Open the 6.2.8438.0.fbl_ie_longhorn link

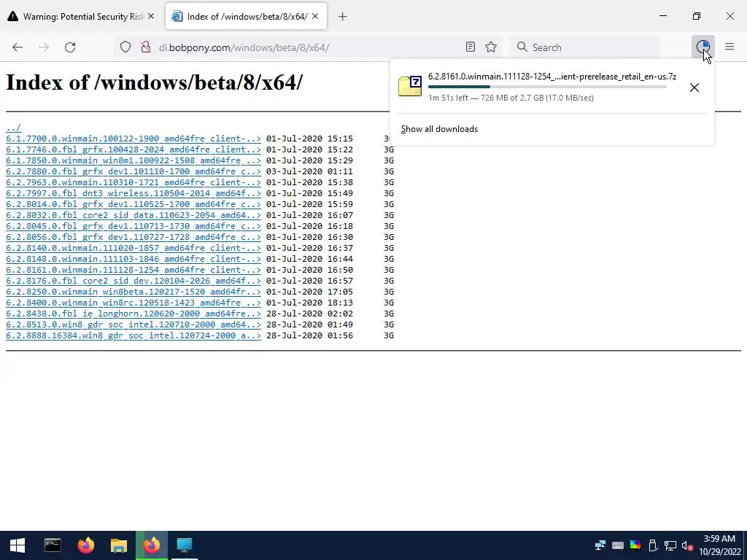click(x=133, y=314)
